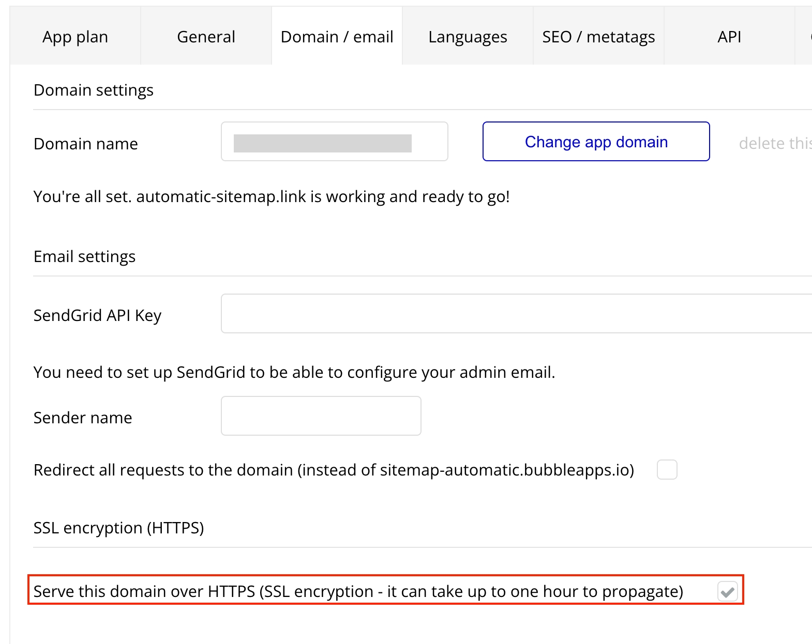
Task: Click the automatic-sitemap.link ready status message
Action: pos(272,197)
